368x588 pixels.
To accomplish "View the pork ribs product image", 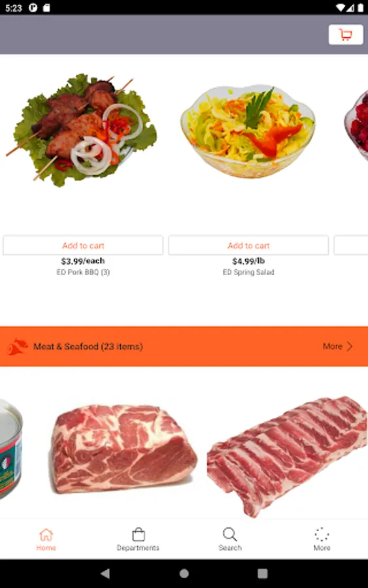I will (x=288, y=455).
